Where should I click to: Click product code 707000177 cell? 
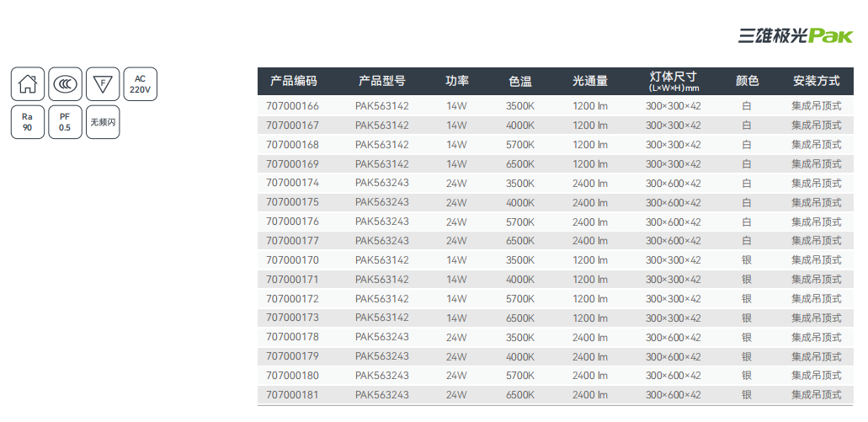292,241
